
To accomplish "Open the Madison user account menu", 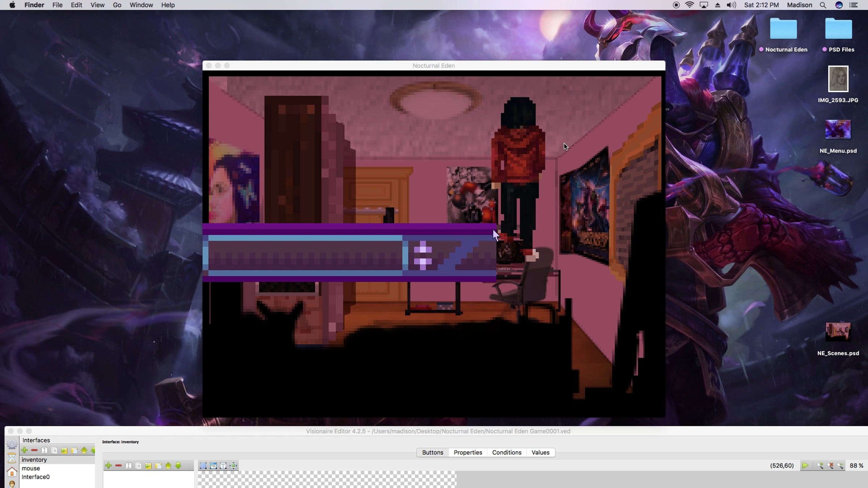I will click(800, 5).
